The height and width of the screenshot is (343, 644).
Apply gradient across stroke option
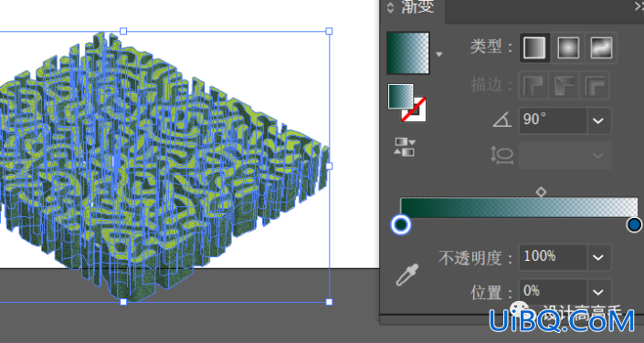coord(595,86)
